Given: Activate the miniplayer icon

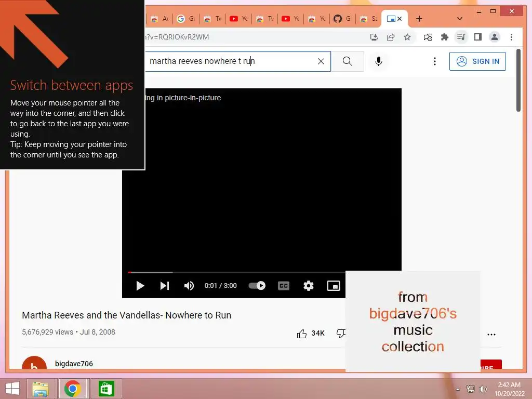Looking at the screenshot, I should pos(333,286).
